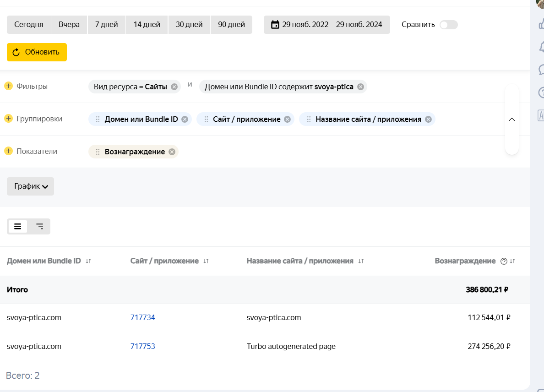544x392 pixels.
Task: Expand the График dropdown
Action: pyautogui.click(x=30, y=186)
